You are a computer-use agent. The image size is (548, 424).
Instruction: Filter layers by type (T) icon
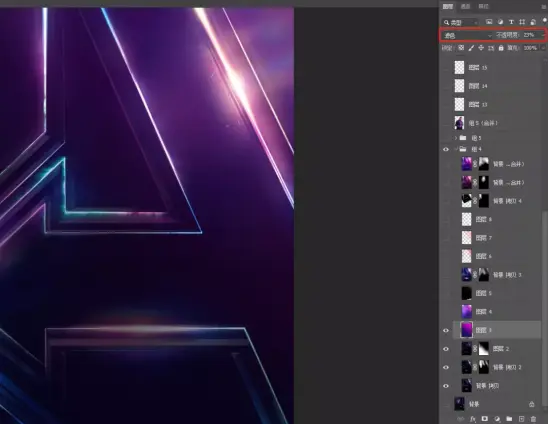pos(511,22)
